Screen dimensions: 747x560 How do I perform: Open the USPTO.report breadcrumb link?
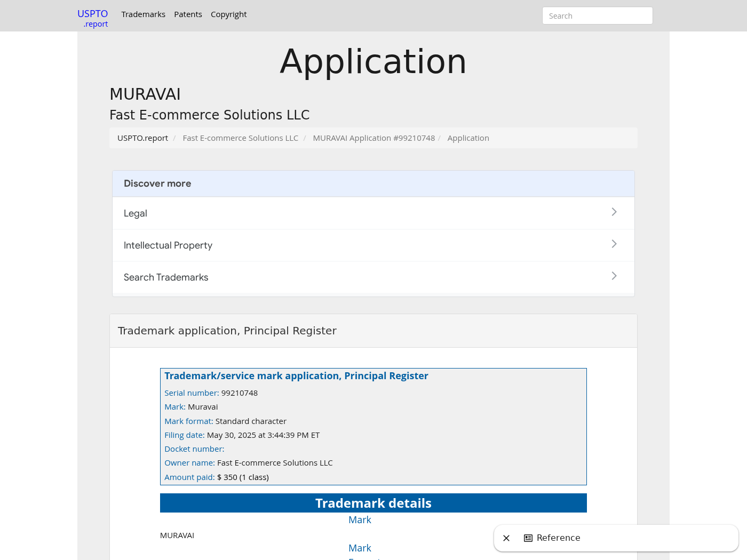point(142,138)
